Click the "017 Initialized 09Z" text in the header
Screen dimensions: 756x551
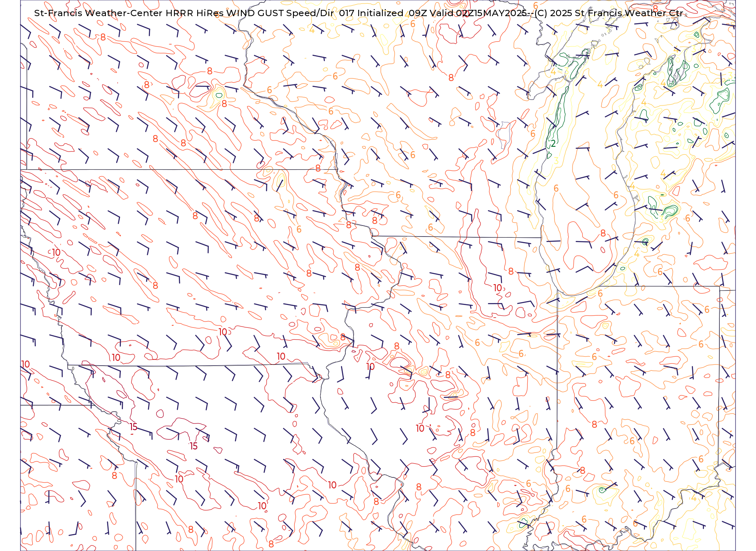[x=383, y=13]
